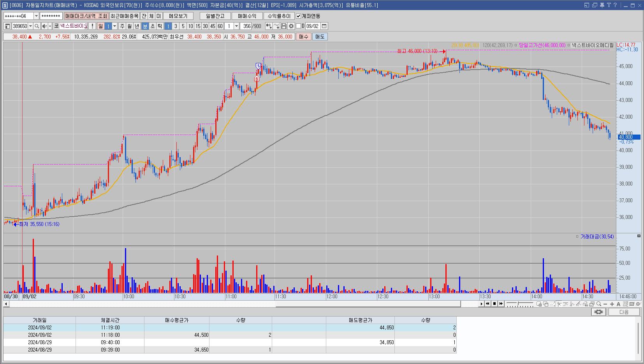The image size is (644, 364).
Task: Open the sound icon dropdown arrow
Action: (50, 26)
